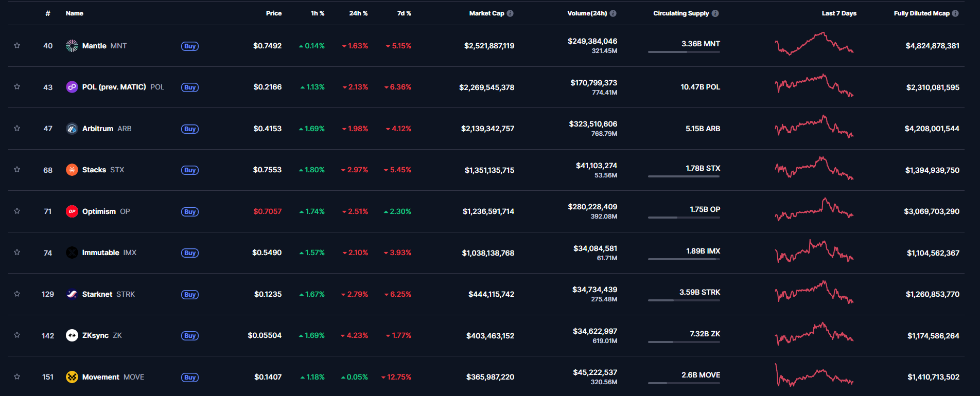Open the Stacks orange coin logo

[72, 170]
